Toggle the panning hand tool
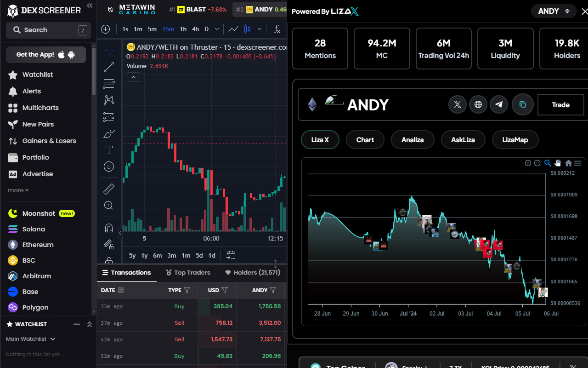Screen dimensions: 588x368 (x=558, y=163)
